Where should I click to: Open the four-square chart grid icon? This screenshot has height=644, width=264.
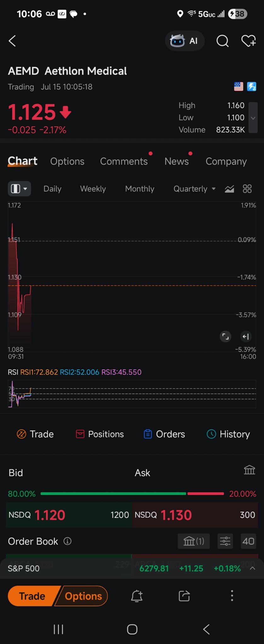(247, 189)
